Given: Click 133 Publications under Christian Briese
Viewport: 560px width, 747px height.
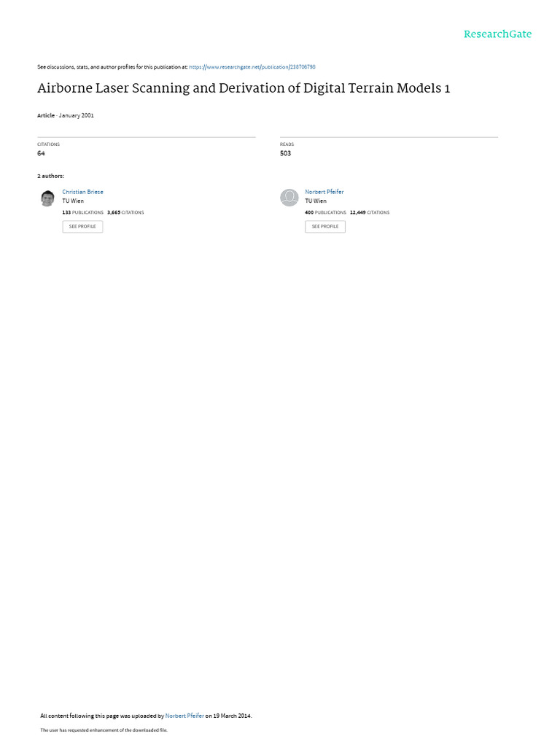Looking at the screenshot, I should pos(83,212).
